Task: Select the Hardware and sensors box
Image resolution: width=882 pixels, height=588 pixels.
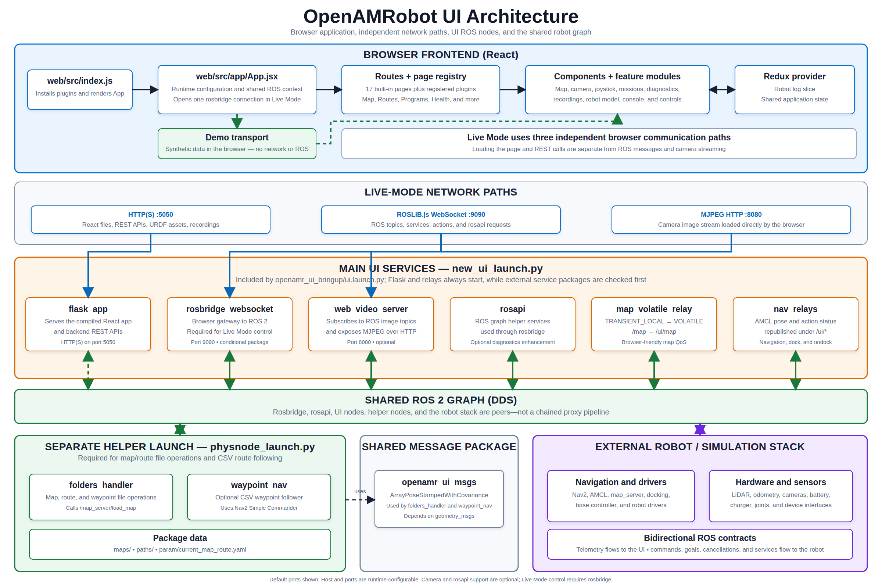Action: tap(781, 496)
